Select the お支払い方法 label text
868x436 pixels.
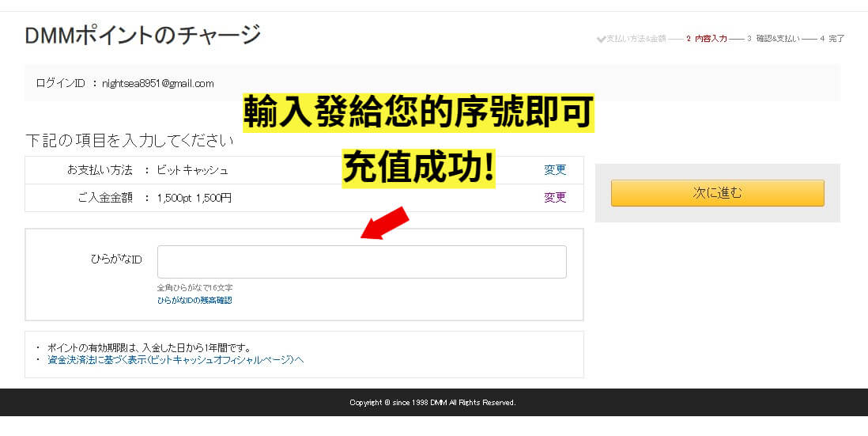click(x=100, y=170)
